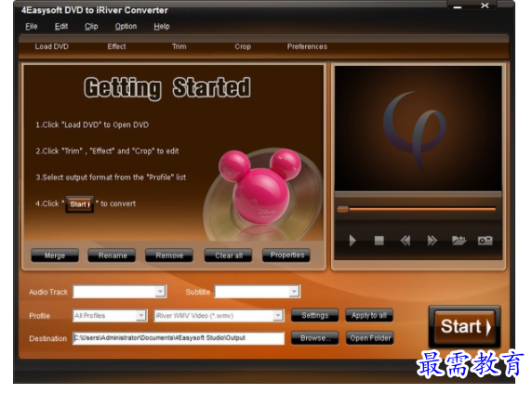Open the Edit menu

(x=61, y=26)
